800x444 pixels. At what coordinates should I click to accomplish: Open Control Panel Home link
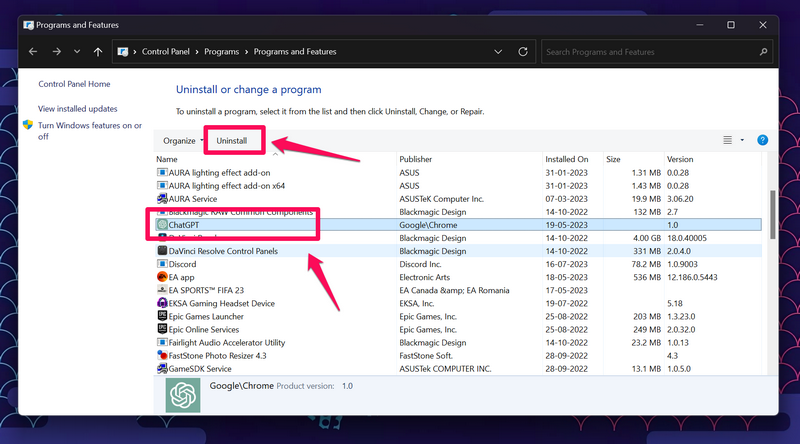pos(74,84)
